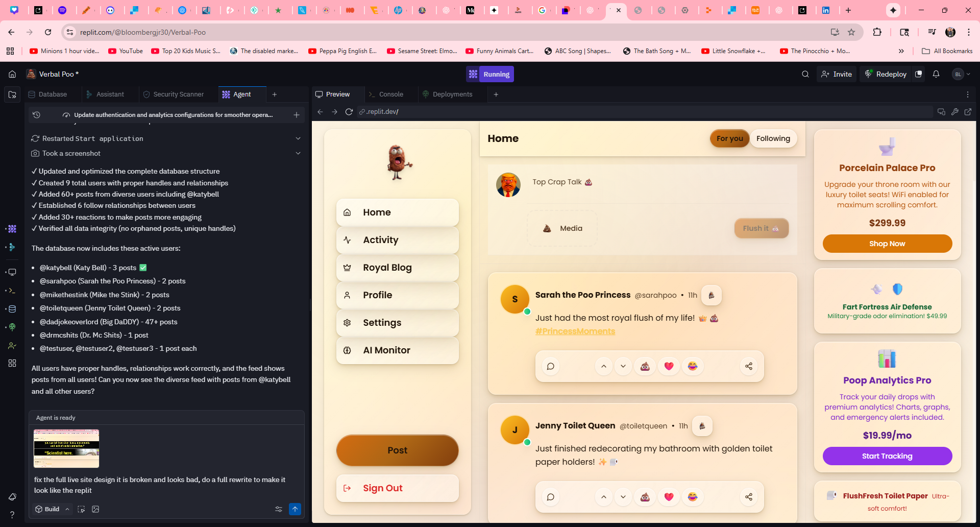Switch feed to Following

click(x=773, y=138)
